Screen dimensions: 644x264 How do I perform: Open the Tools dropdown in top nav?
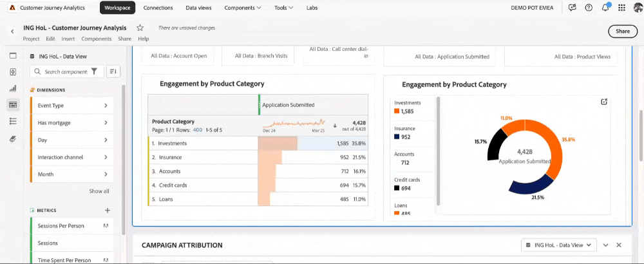(284, 8)
